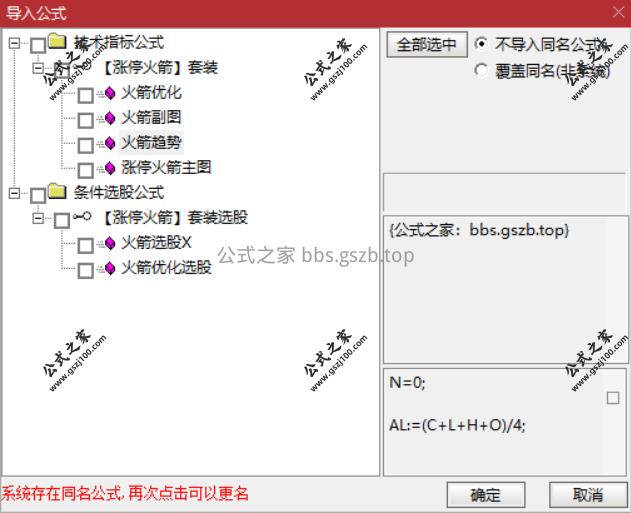The height and width of the screenshot is (513, 631).
Task: Select the 火箭趋势 tree item
Action: [151, 142]
